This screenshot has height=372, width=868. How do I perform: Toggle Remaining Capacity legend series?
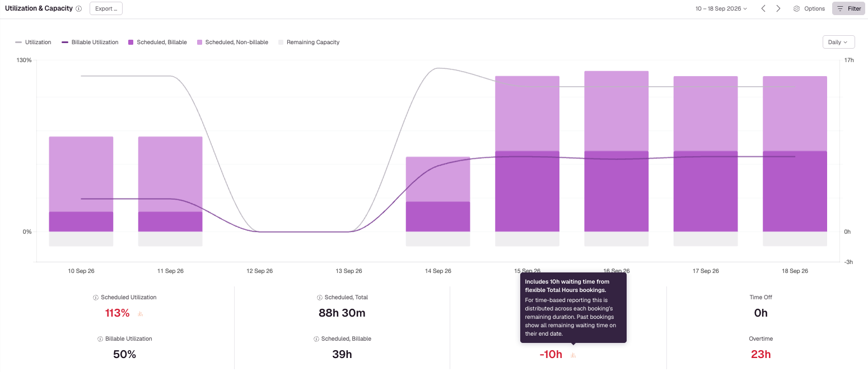pos(309,43)
